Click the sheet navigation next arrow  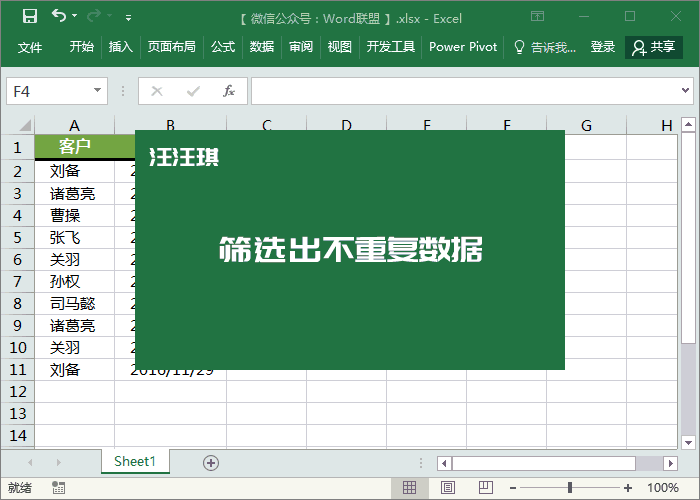coord(59,462)
